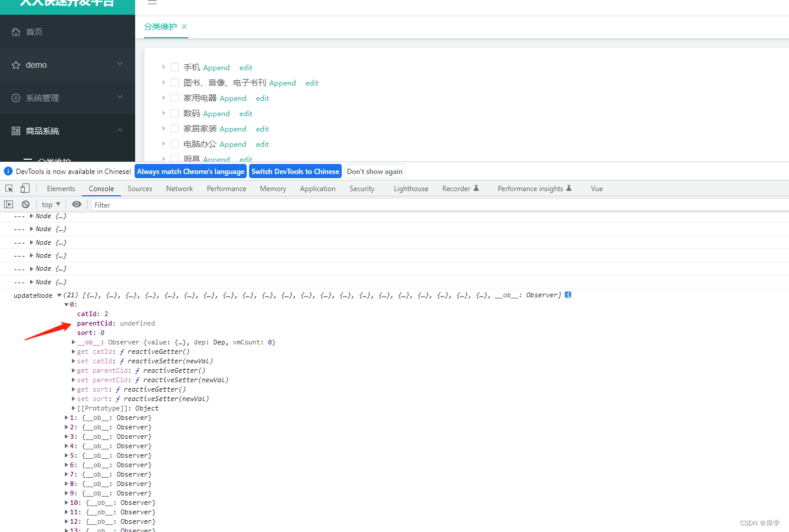Screen dimensions: 789x532
Task: Click Switch DevTools to Chinese button
Action: 295,172
